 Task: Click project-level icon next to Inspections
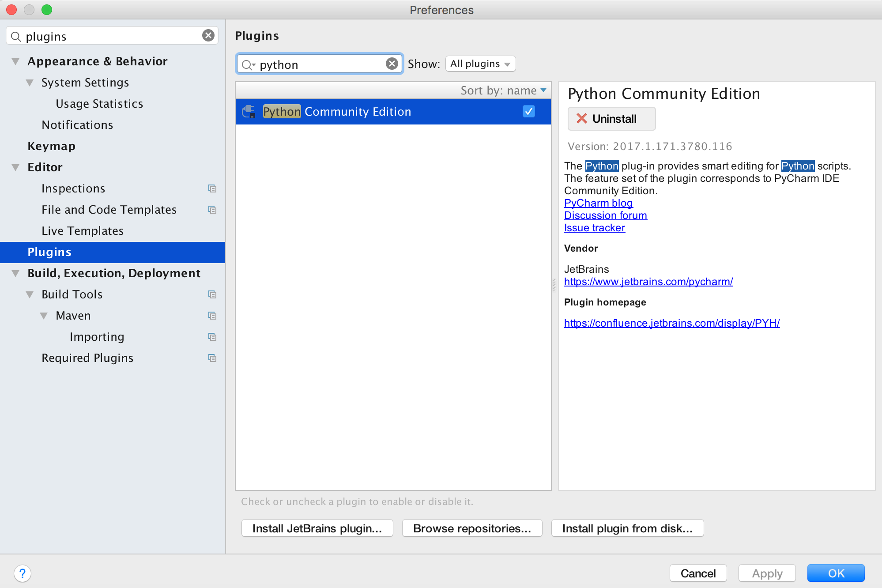tap(212, 188)
